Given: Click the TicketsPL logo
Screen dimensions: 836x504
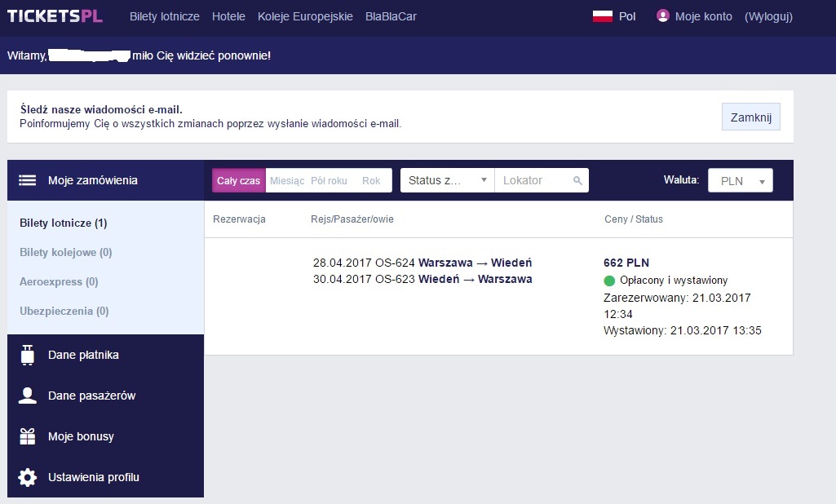Looking at the screenshot, I should pyautogui.click(x=55, y=16).
